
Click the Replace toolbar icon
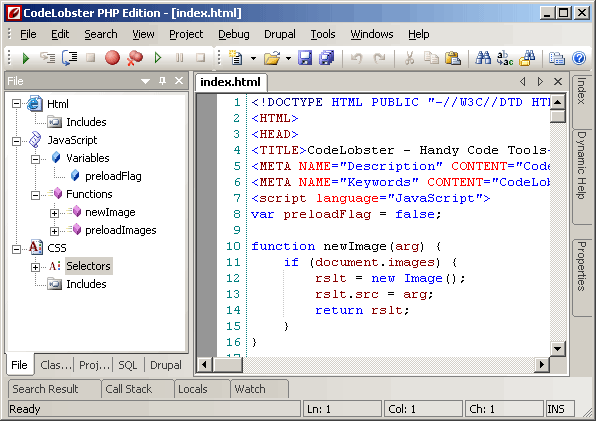point(505,58)
